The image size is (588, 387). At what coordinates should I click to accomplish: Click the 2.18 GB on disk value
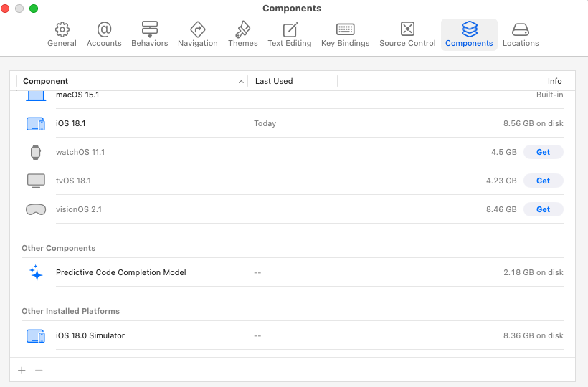[534, 272]
